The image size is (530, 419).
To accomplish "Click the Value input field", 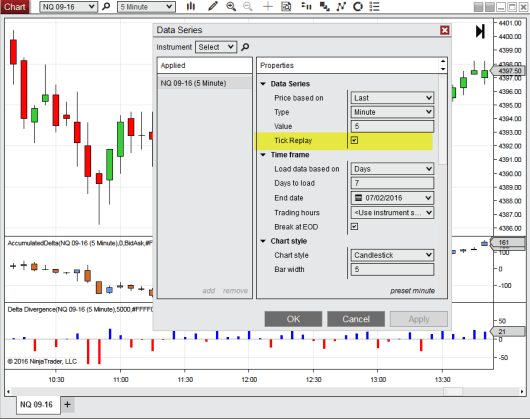I will point(392,126).
